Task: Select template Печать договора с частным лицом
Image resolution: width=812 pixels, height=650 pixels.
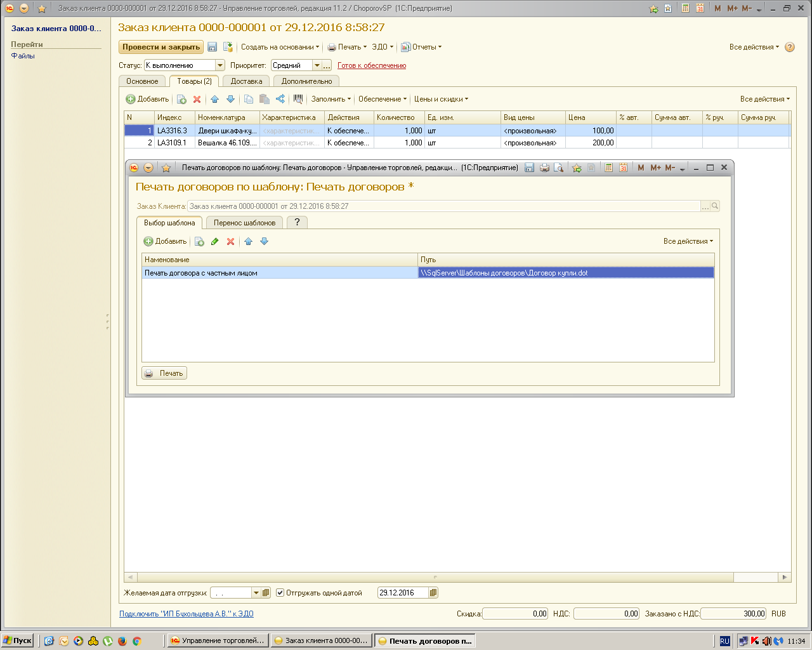Action: (x=280, y=273)
